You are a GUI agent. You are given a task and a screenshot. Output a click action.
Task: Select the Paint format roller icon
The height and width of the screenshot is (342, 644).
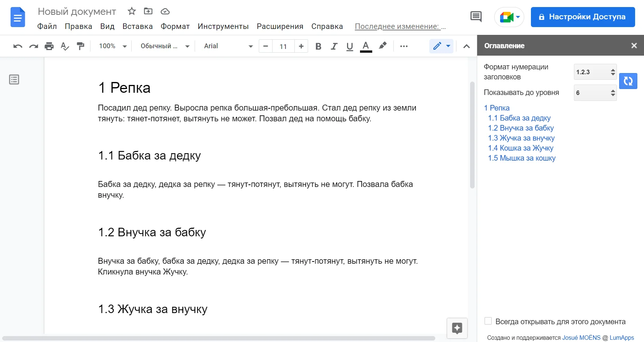point(80,46)
